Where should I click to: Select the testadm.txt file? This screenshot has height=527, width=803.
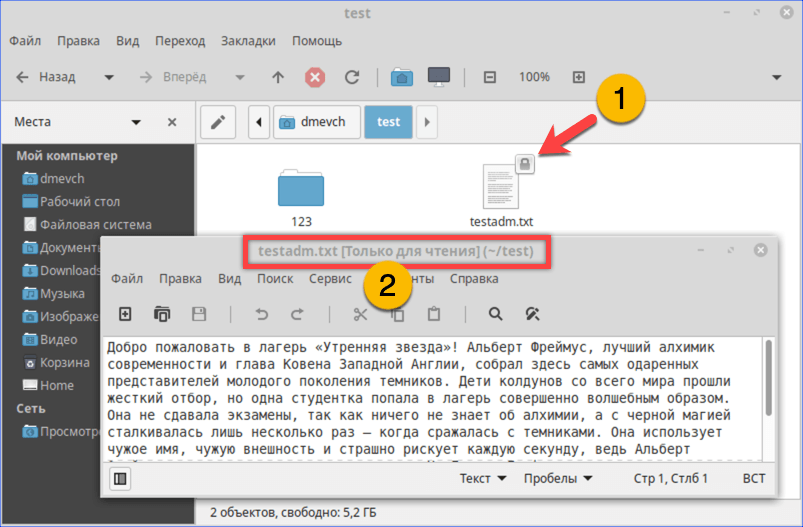[502, 194]
